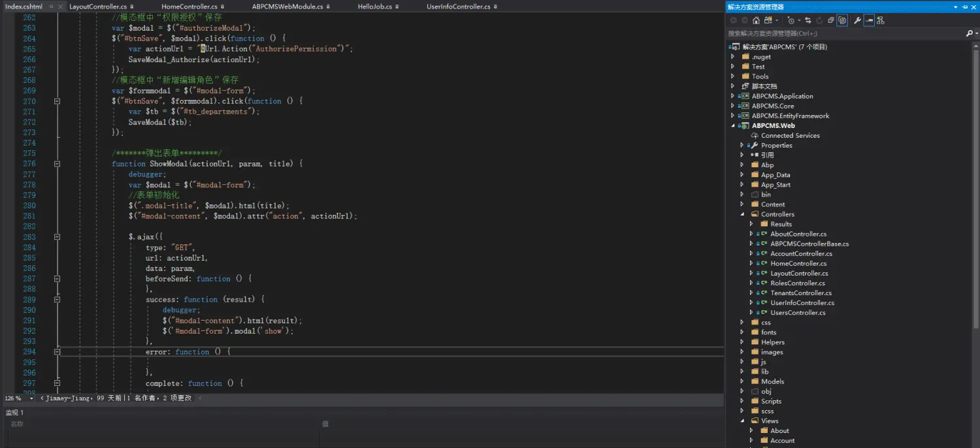Select the Tools solution folder
The height and width of the screenshot is (448, 980).
click(760, 76)
